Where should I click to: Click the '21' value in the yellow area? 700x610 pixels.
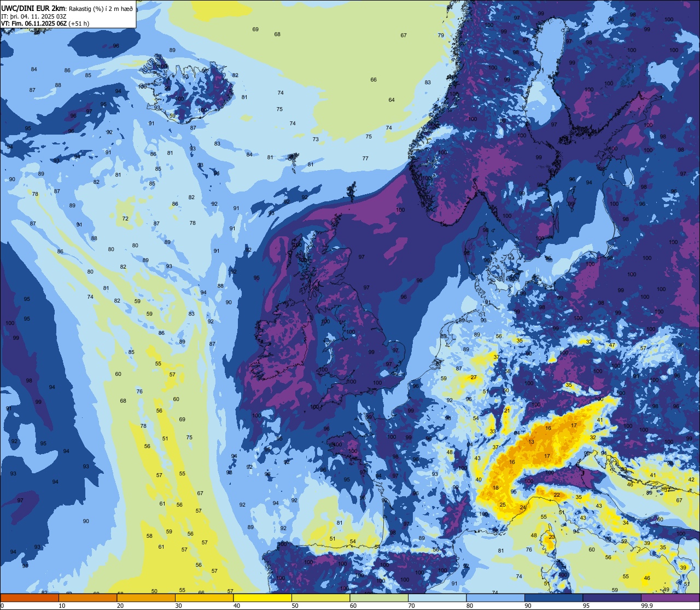tap(507, 410)
